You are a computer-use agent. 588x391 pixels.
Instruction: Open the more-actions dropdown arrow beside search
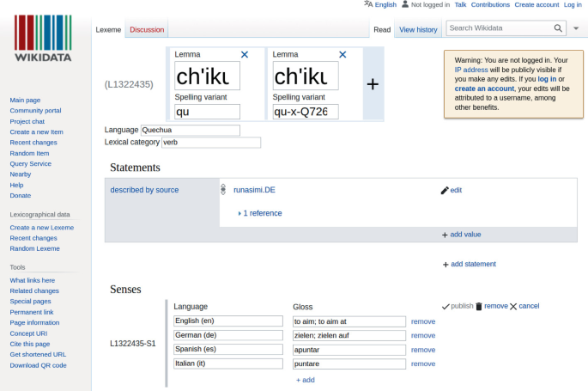(578, 28)
